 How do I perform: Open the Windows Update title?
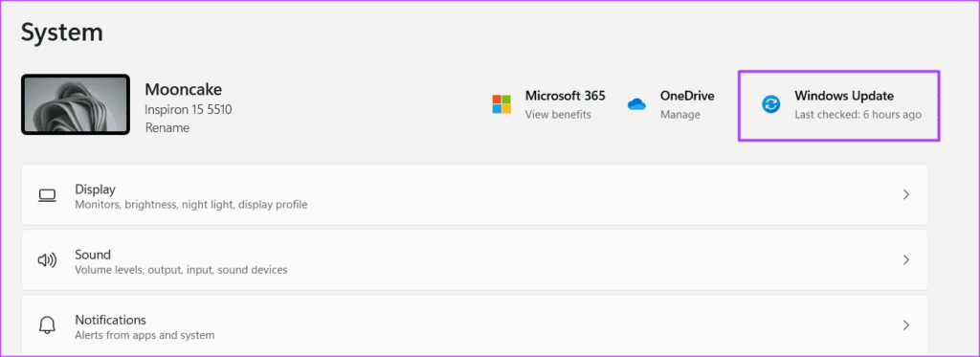click(x=844, y=96)
